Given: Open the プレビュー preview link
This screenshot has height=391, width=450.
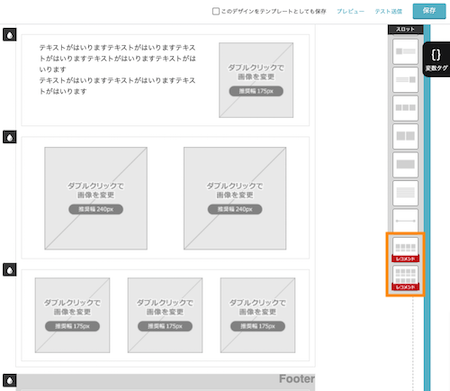Looking at the screenshot, I should (350, 11).
